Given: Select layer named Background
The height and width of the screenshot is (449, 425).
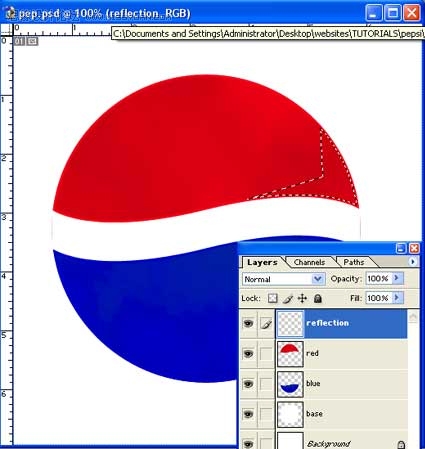Looking at the screenshot, I should point(329,444).
